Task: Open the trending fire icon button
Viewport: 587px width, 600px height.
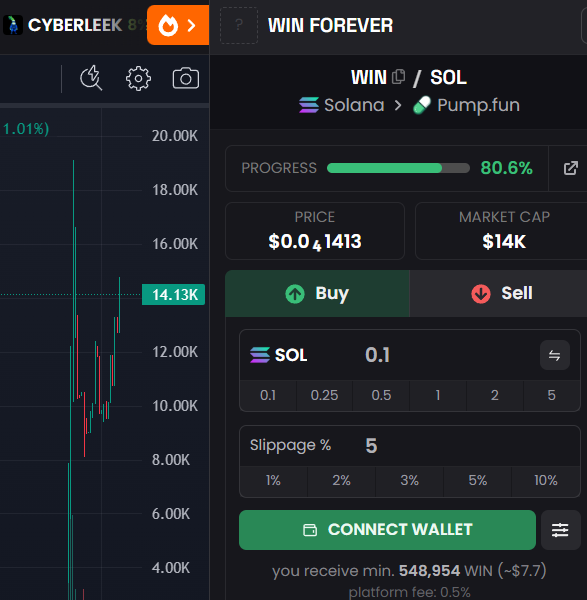Action: [x=178, y=25]
